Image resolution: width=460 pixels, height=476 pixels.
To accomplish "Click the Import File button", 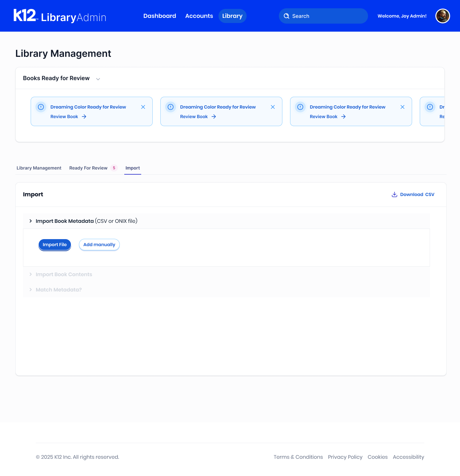I will (55, 245).
